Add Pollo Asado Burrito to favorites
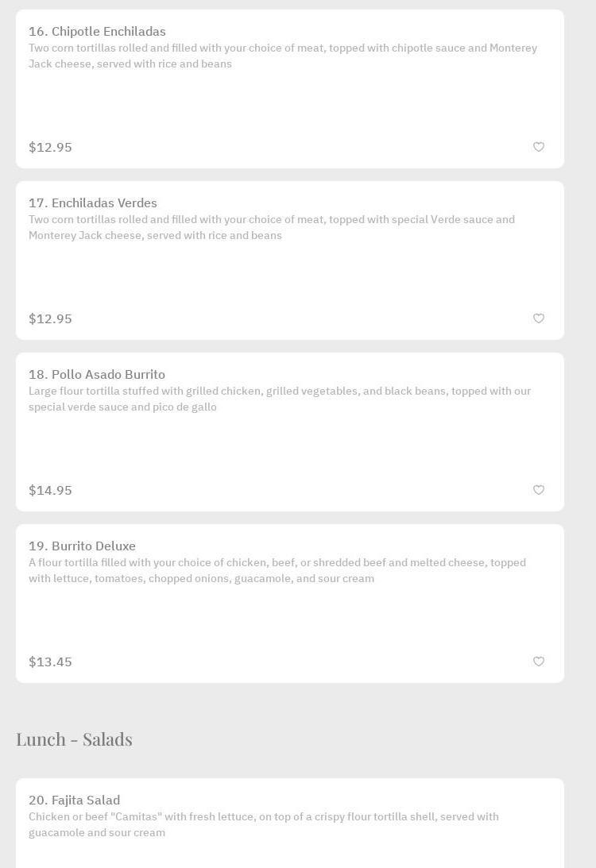 pos(539,490)
